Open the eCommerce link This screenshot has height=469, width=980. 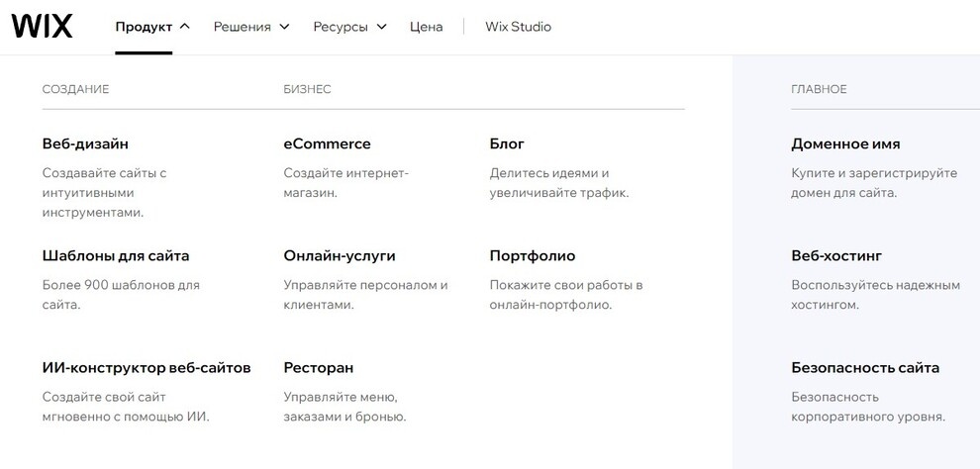pyautogui.click(x=327, y=143)
